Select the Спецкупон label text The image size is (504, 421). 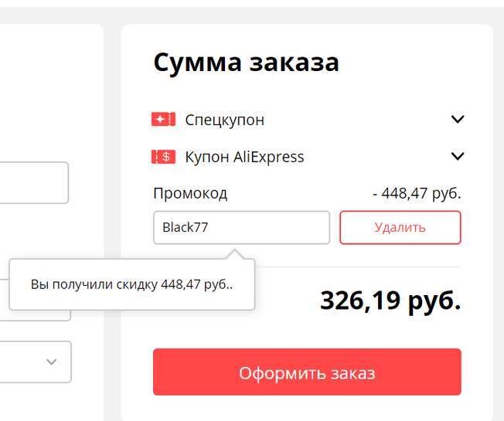pyautogui.click(x=224, y=120)
